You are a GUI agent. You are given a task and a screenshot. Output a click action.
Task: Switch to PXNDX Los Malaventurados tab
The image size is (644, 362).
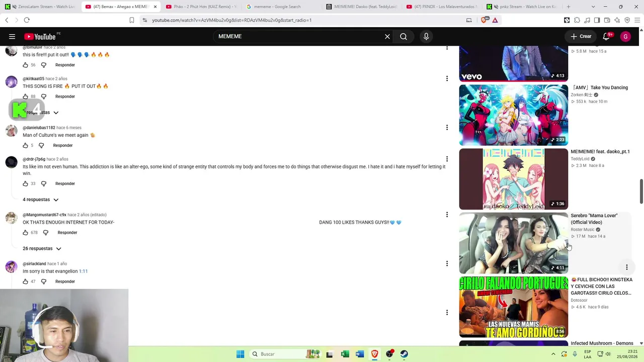tap(442, 7)
